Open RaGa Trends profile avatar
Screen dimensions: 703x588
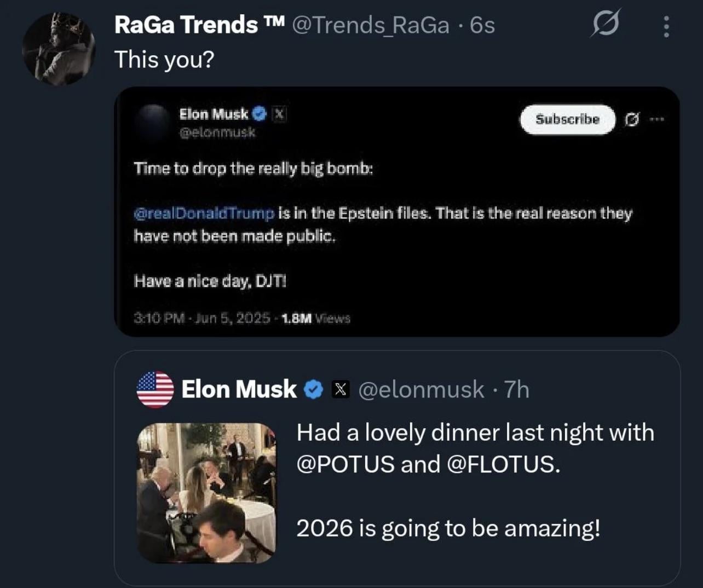(x=57, y=49)
